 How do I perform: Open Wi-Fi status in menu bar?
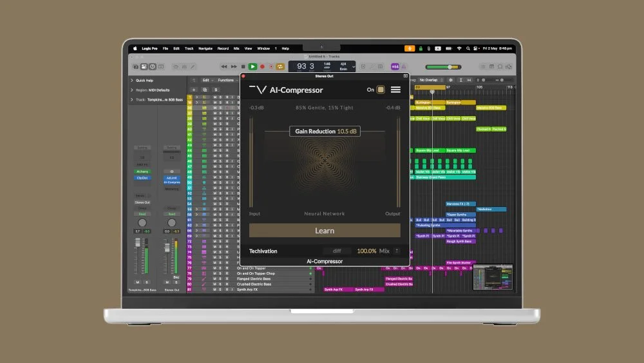[x=459, y=48]
